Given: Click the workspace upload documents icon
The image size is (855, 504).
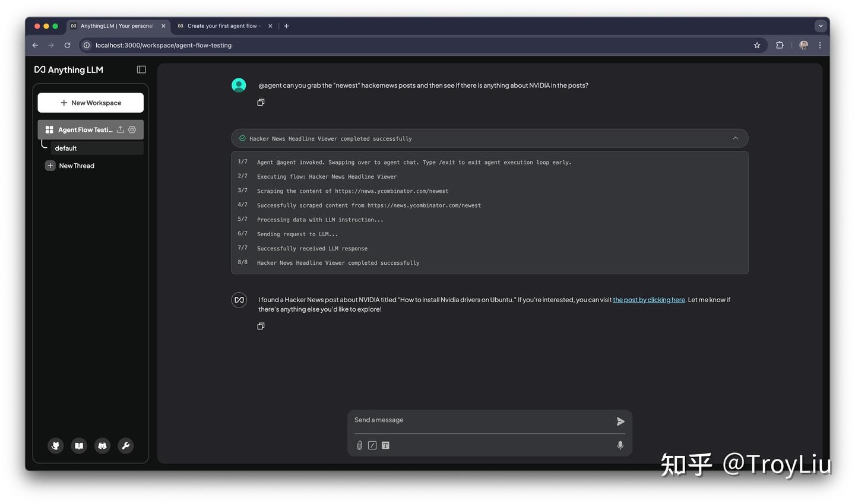Looking at the screenshot, I should point(121,129).
